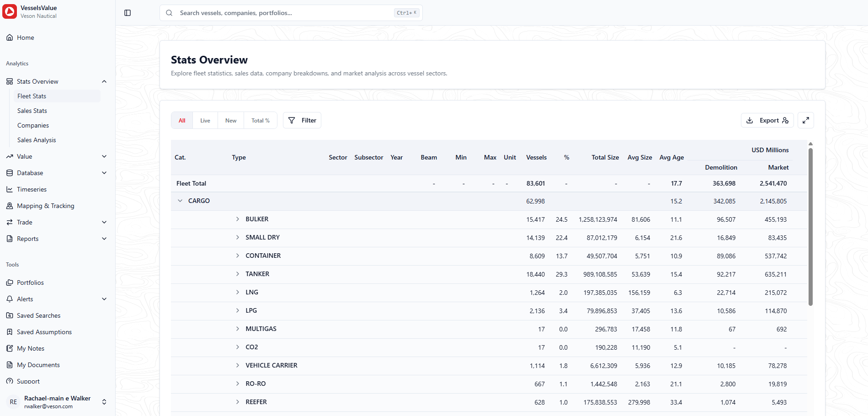The image size is (868, 416).
Task: Switch to the New tab
Action: tap(231, 121)
